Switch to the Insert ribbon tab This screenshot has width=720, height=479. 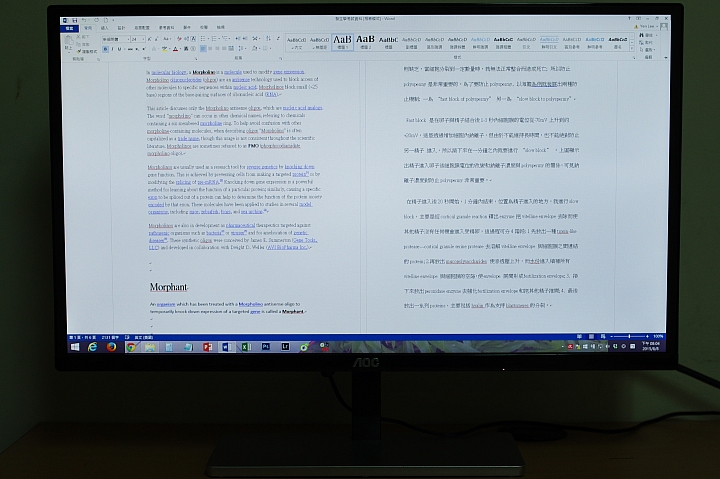click(105, 28)
